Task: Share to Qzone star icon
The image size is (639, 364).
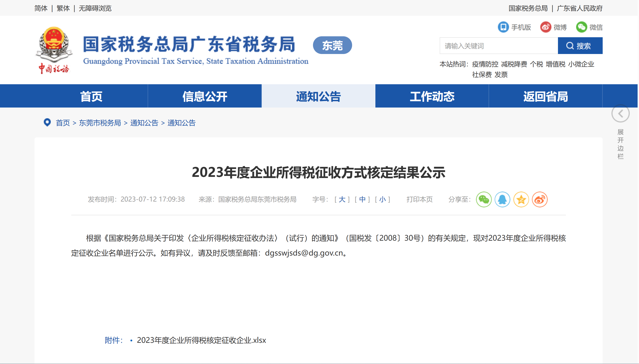Action: (521, 199)
